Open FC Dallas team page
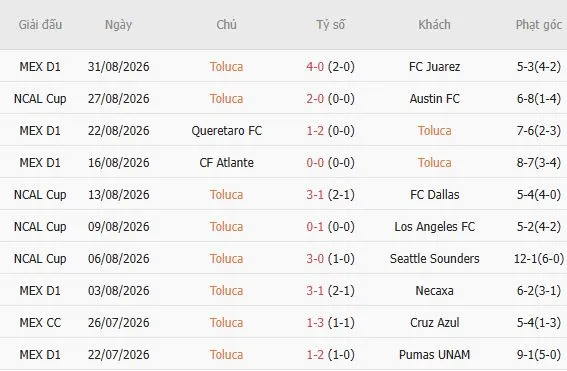The width and height of the screenshot is (567, 371). coord(434,195)
